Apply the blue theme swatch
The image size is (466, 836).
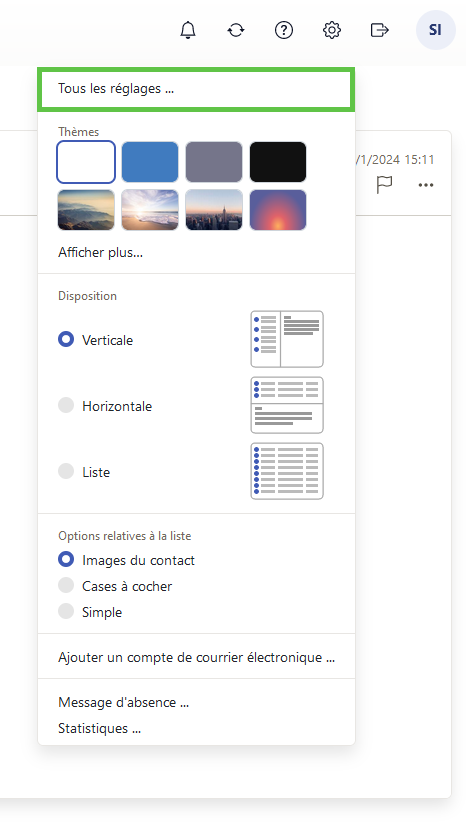(x=150, y=162)
